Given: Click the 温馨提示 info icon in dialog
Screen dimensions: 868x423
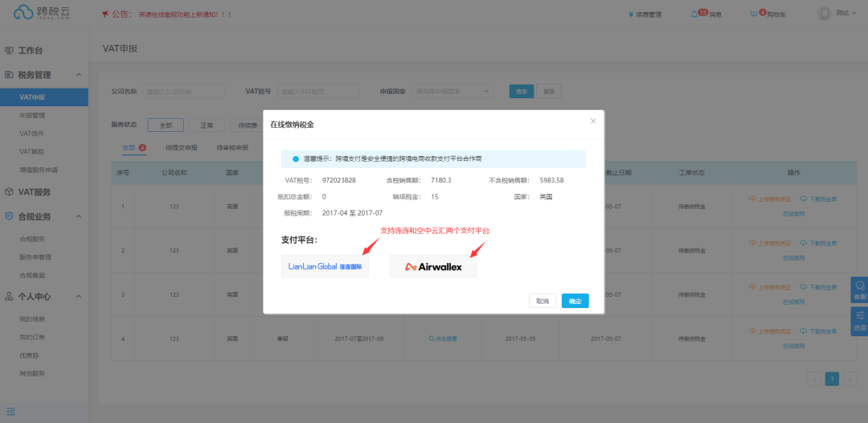Looking at the screenshot, I should click(296, 159).
